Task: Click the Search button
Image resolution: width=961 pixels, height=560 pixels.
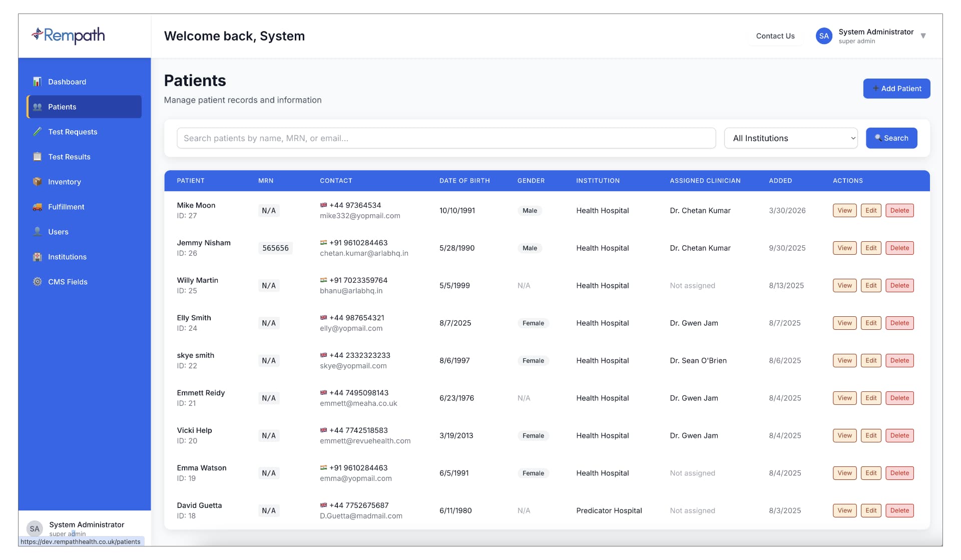Action: pos(891,138)
